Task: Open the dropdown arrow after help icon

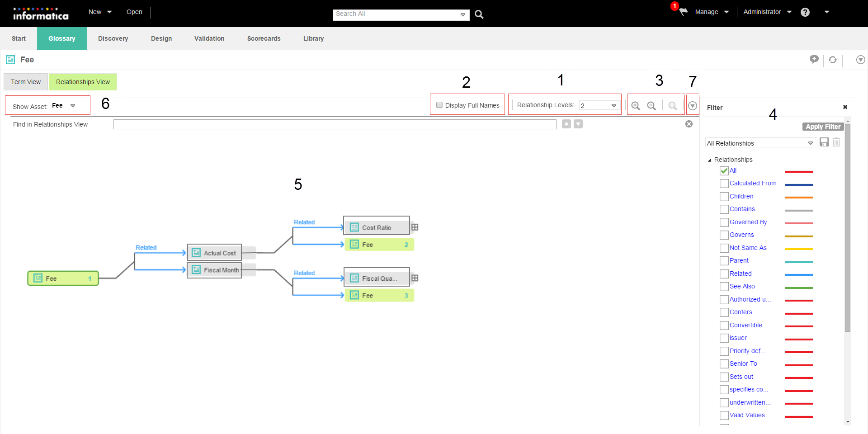Action: coord(827,12)
